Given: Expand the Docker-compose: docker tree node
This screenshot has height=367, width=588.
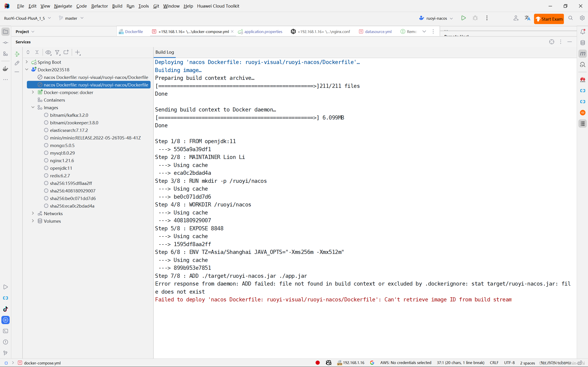Looking at the screenshot, I should coord(34,92).
